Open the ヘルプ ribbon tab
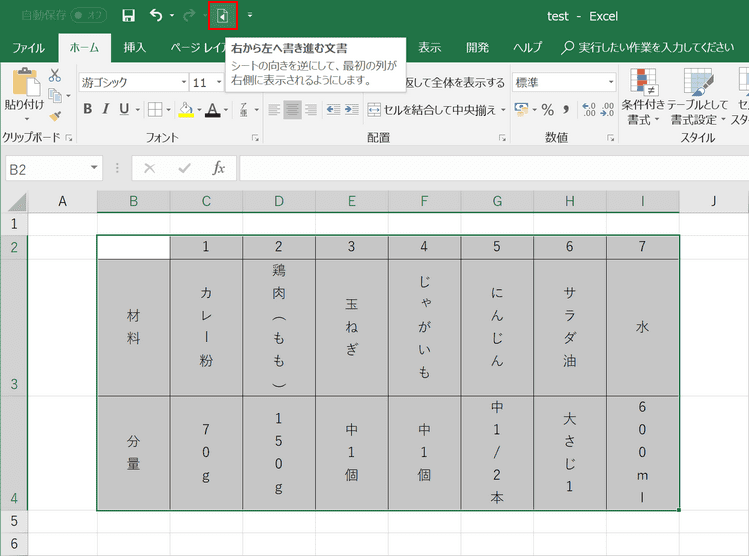Image resolution: width=749 pixels, height=556 pixels. [x=527, y=48]
